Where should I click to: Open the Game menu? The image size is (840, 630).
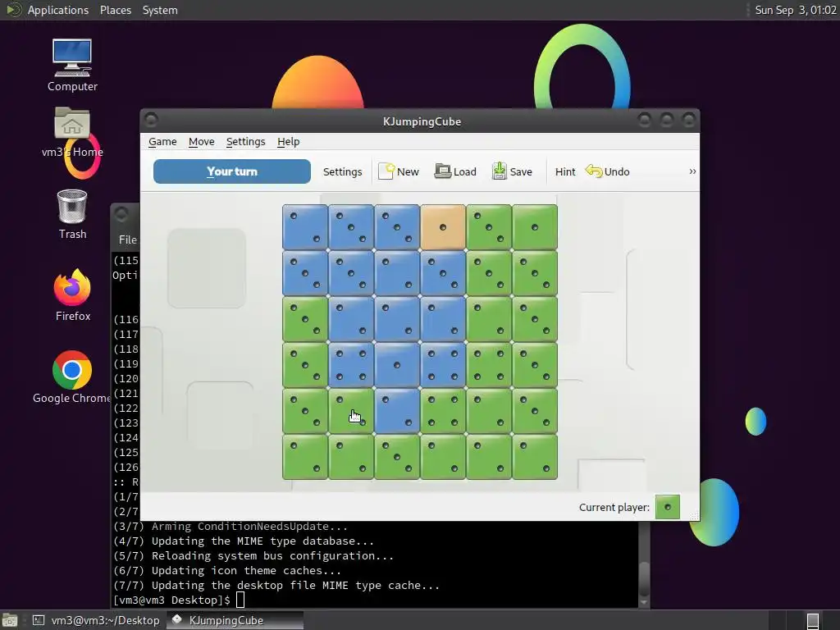click(162, 141)
